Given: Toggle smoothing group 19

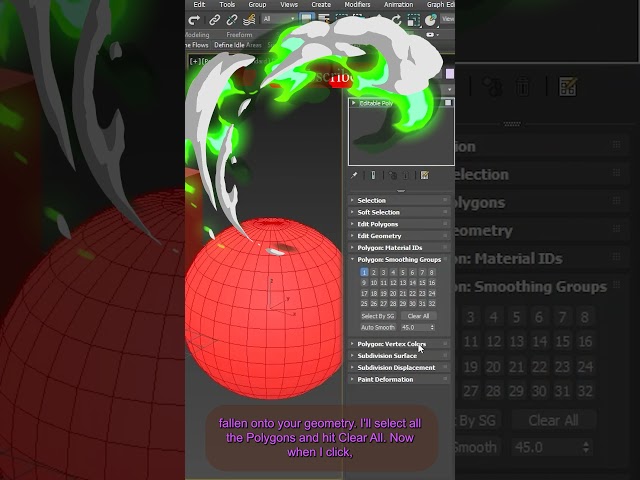Looking at the screenshot, I should coord(383,293).
